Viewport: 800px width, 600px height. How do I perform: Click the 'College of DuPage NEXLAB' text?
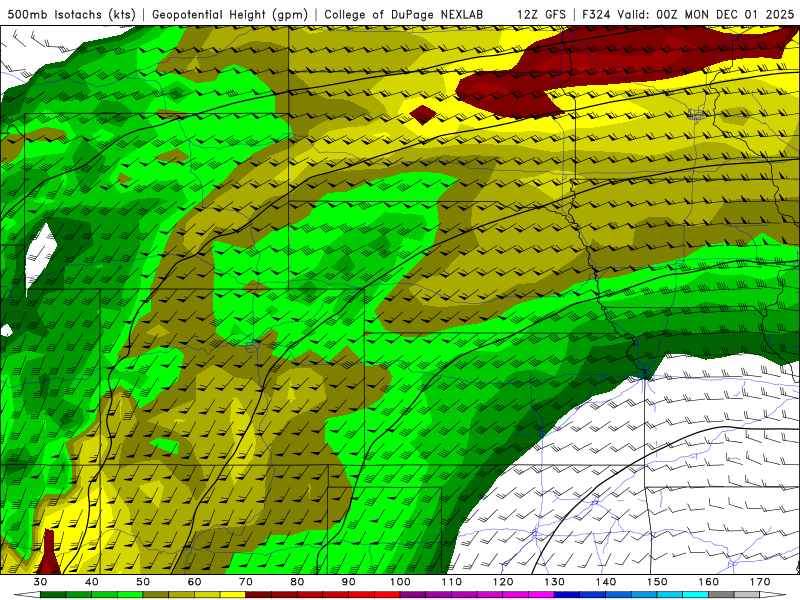(403, 15)
